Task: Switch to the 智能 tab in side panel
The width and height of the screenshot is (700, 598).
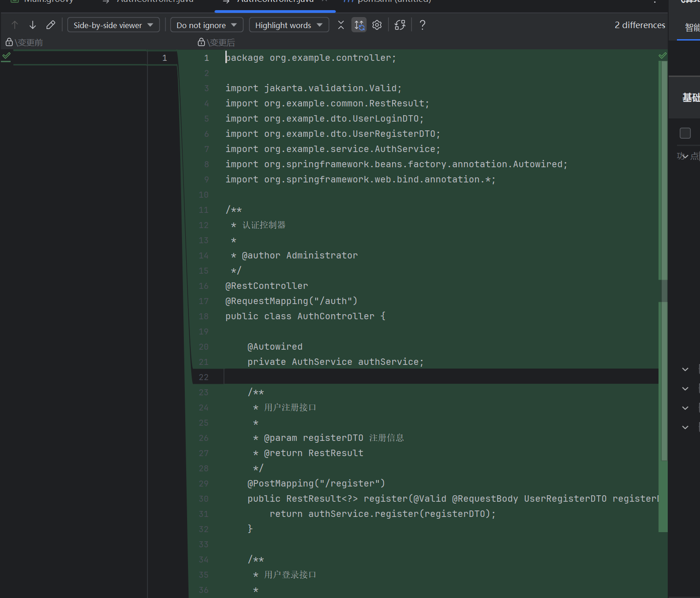Action: pyautogui.click(x=692, y=28)
